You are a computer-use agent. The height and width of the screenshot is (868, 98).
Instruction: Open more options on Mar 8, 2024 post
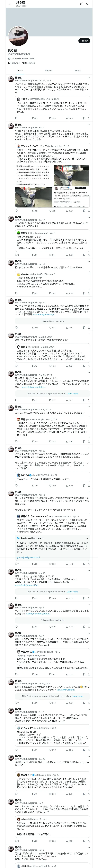89,407
